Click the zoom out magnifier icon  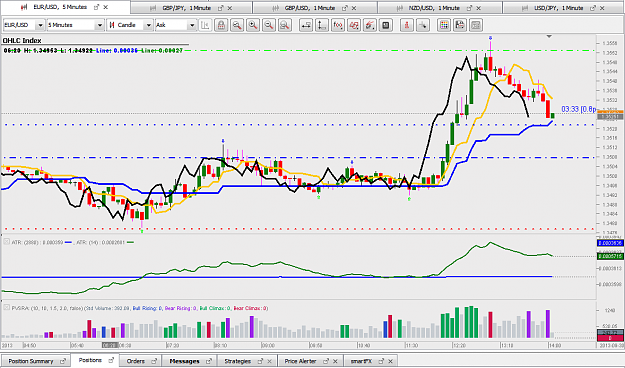pyautogui.click(x=269, y=25)
